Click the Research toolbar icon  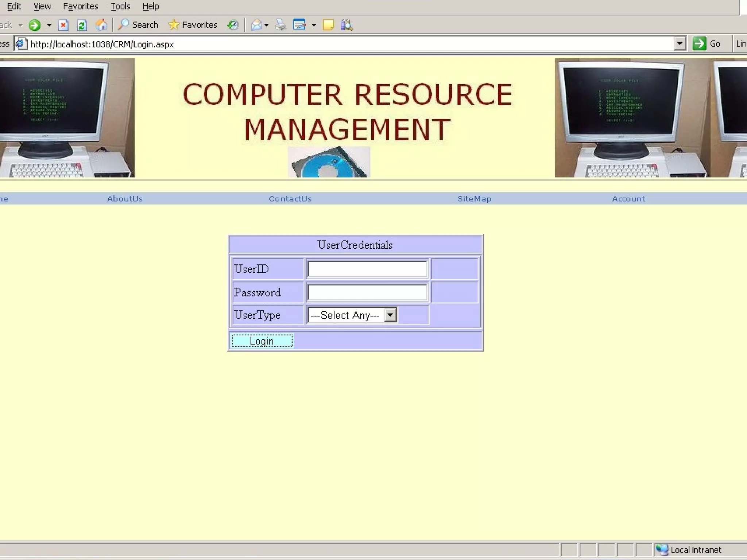tap(347, 25)
